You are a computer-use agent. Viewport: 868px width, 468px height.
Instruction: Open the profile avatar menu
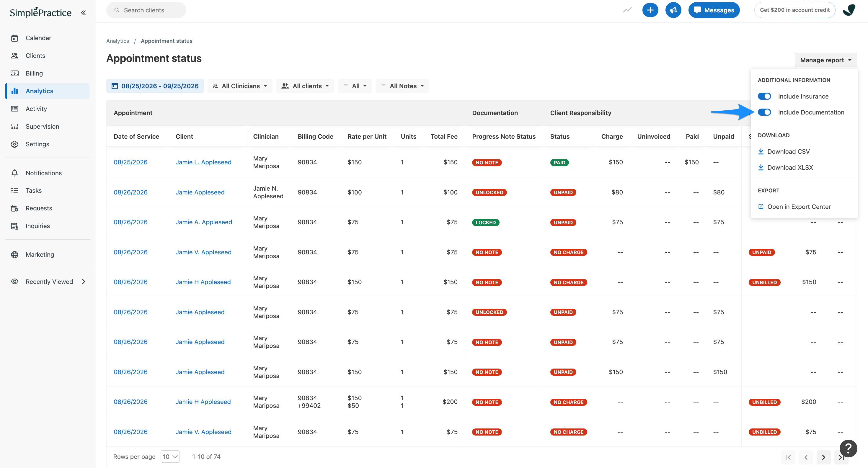849,10
